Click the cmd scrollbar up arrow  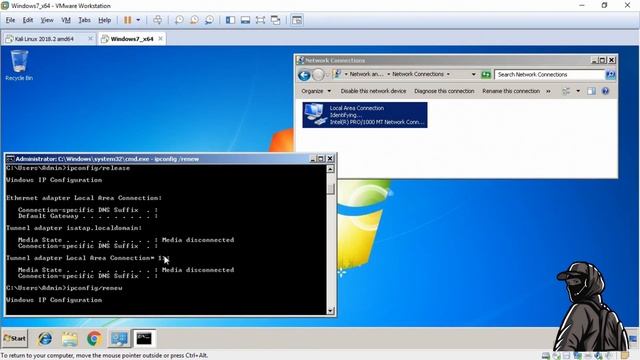(x=330, y=169)
